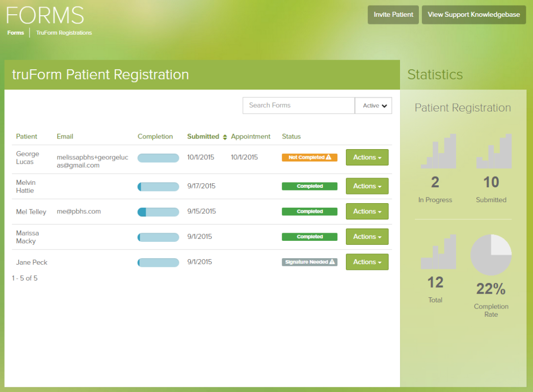Click the Total bar chart icon
Screen dimensions: 533x392
pos(438,252)
